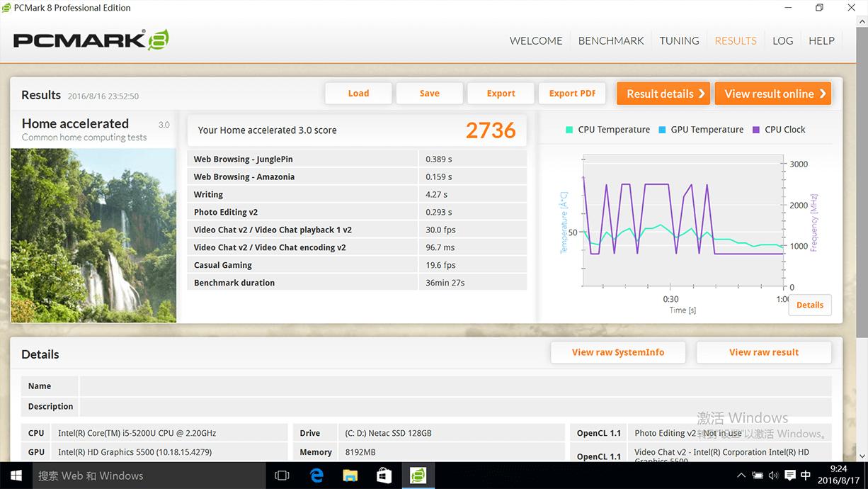Open the Windows Start menu
This screenshot has width=868, height=489.
coord(16,476)
